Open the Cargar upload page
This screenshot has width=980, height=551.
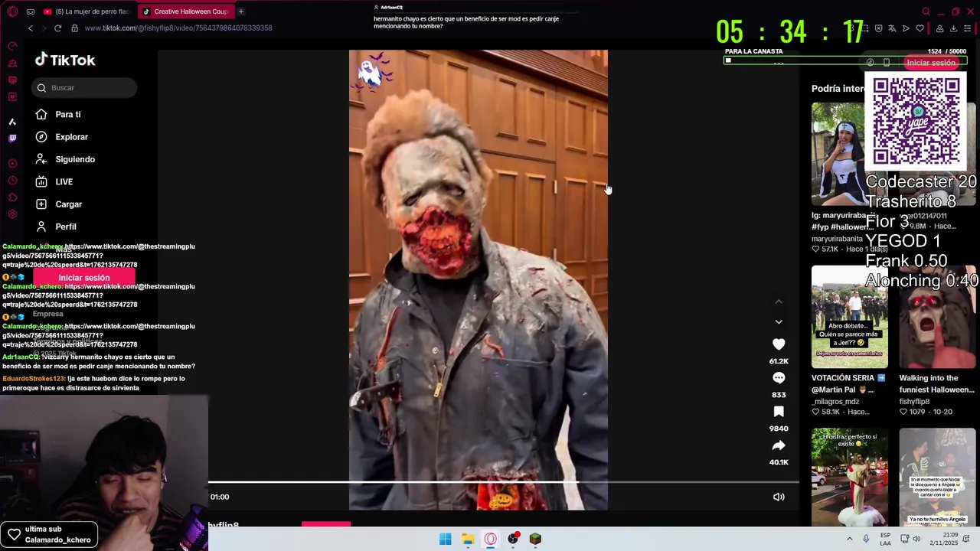pyautogui.click(x=58, y=204)
